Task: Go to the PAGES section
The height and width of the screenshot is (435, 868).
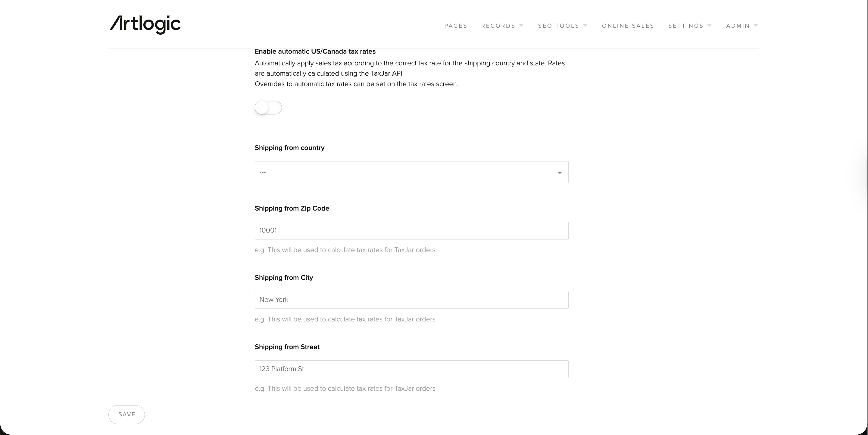Action: pyautogui.click(x=456, y=26)
